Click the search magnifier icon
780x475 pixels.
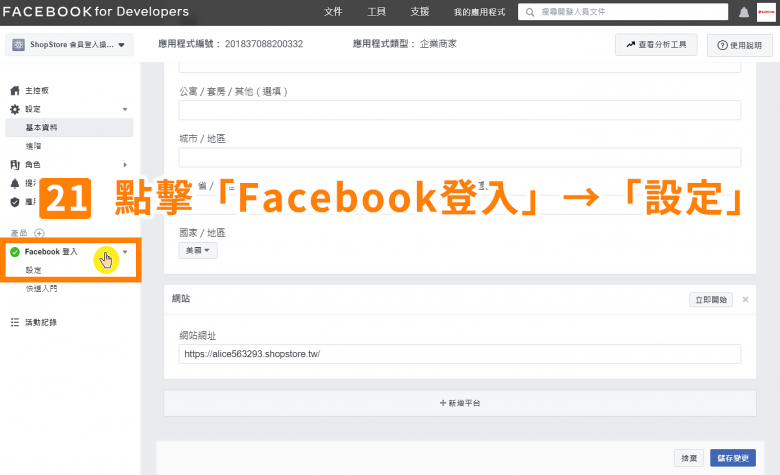coord(530,12)
